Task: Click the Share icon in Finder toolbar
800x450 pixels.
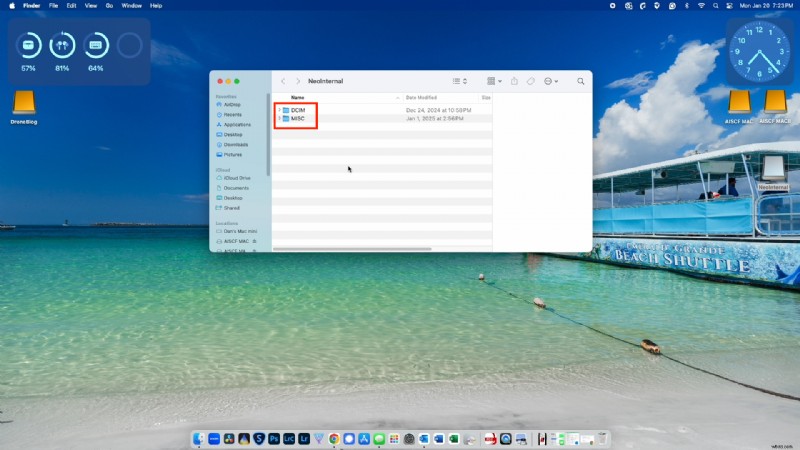Action: [x=514, y=81]
